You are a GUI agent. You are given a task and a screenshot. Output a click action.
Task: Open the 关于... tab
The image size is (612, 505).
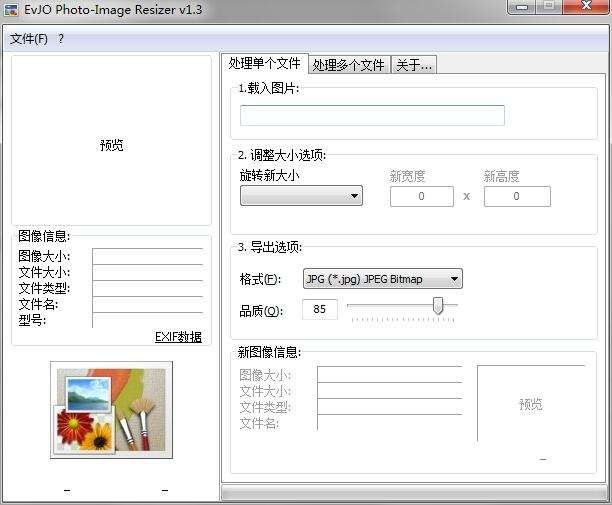pyautogui.click(x=414, y=65)
